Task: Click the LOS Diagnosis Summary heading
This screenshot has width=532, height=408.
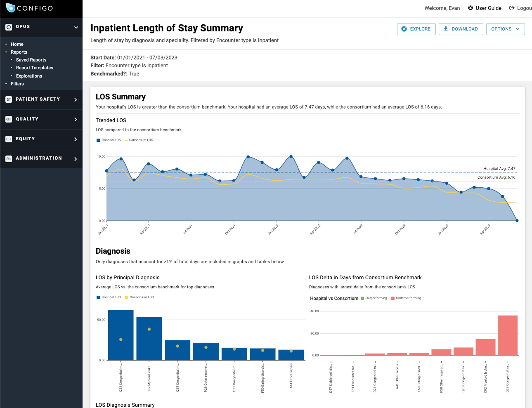Action: coord(125,405)
